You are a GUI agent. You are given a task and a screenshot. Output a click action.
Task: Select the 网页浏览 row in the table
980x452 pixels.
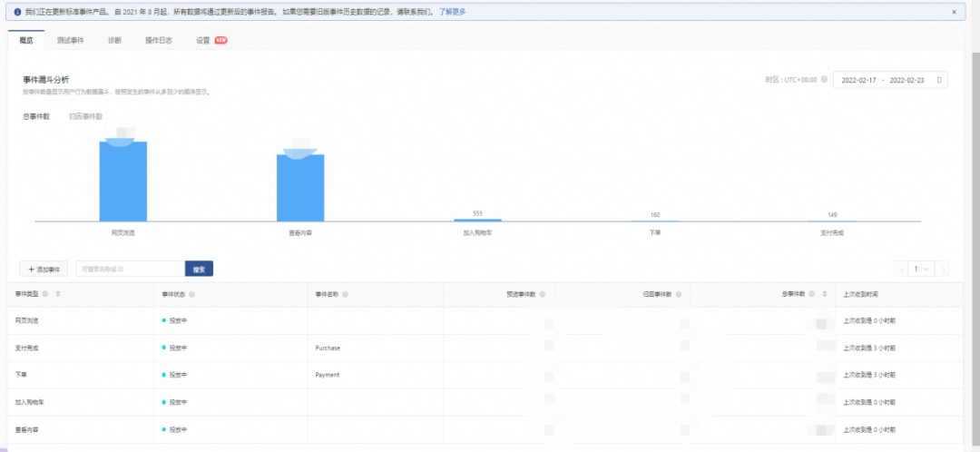(x=485, y=320)
